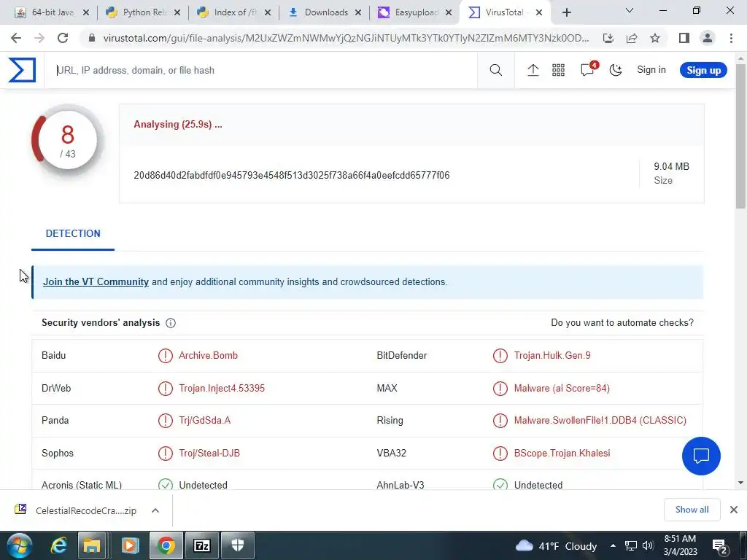
Task: Click the Sophos detection alert icon
Action: coord(166,453)
